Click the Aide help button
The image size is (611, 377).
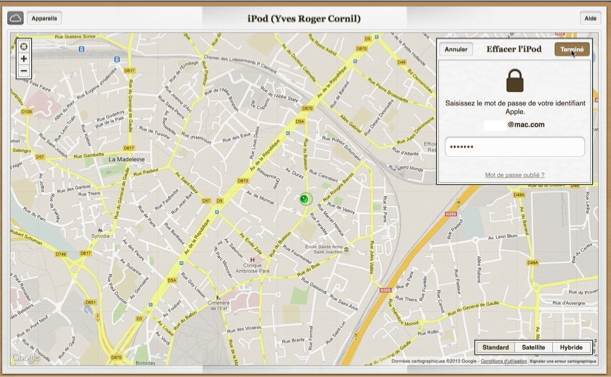[590, 18]
